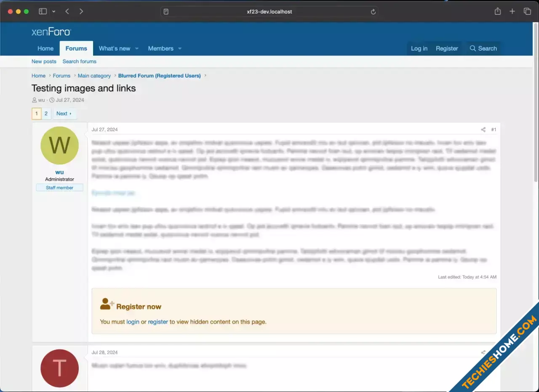Click the register link in Register now box
The width and height of the screenshot is (539, 392).
(x=158, y=322)
